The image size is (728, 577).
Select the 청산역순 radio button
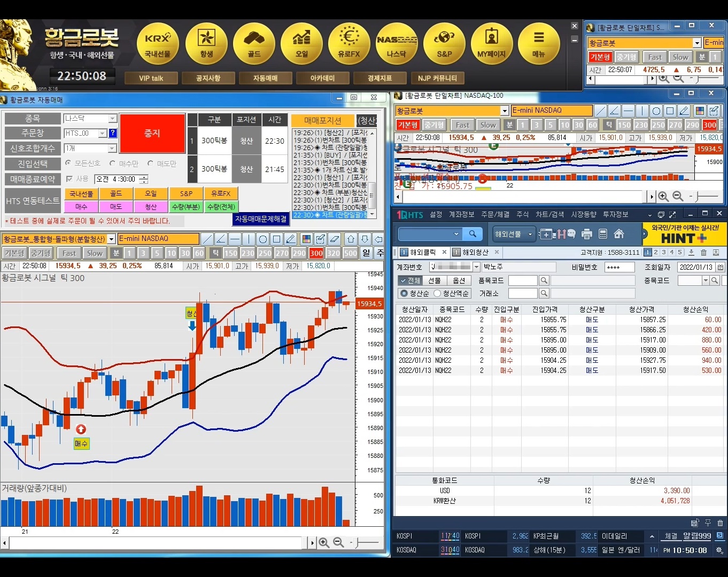click(x=437, y=293)
